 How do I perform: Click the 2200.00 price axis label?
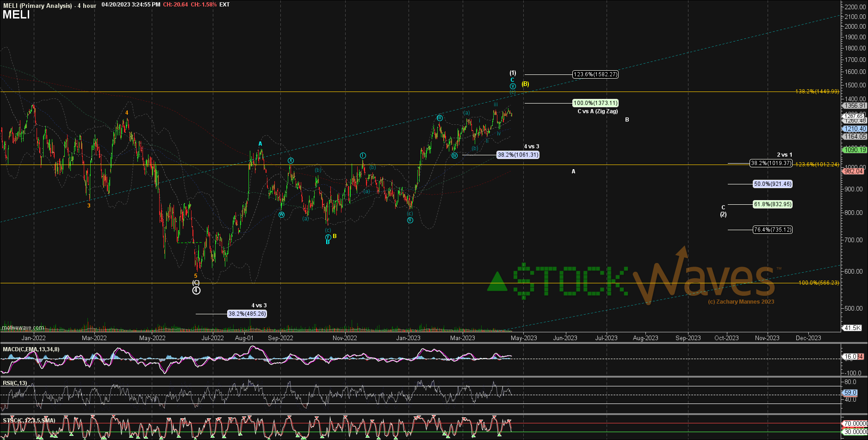pos(856,7)
